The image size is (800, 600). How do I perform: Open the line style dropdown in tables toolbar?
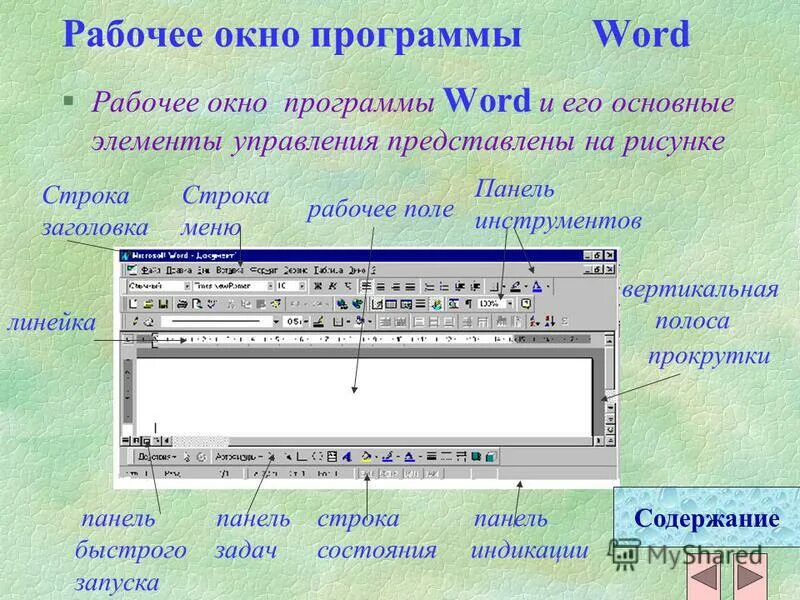point(276,322)
